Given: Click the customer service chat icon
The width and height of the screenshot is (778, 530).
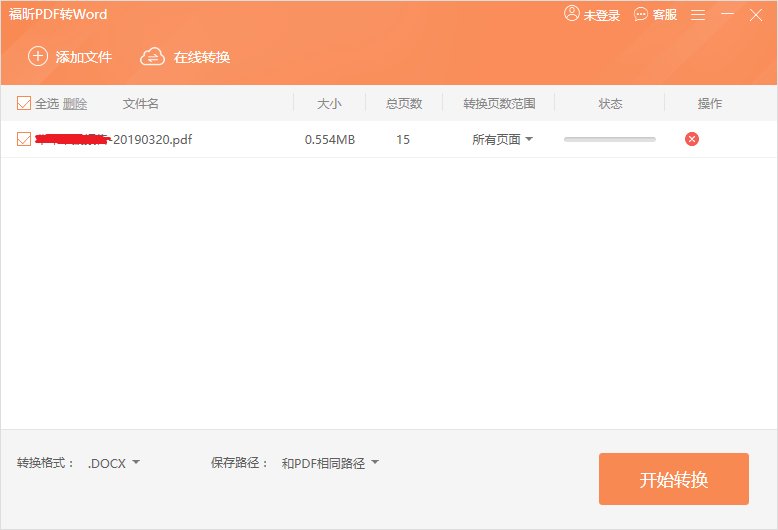Looking at the screenshot, I should tap(640, 14).
